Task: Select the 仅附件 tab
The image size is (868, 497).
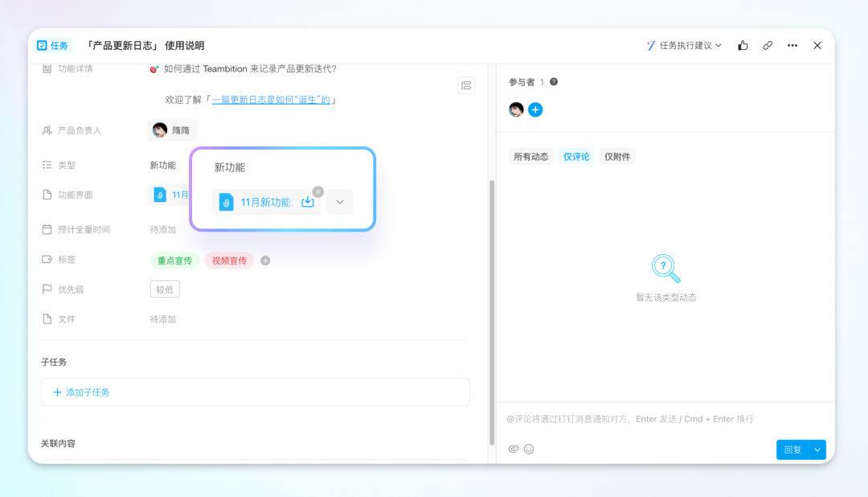Action: (617, 157)
